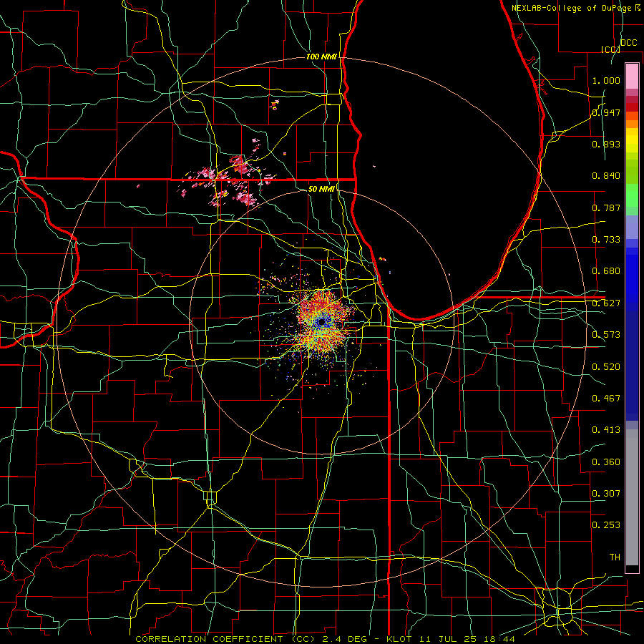Screen dimensions: 644x644
Task: Click the blue null cone at the radar center
Action: pos(321,322)
